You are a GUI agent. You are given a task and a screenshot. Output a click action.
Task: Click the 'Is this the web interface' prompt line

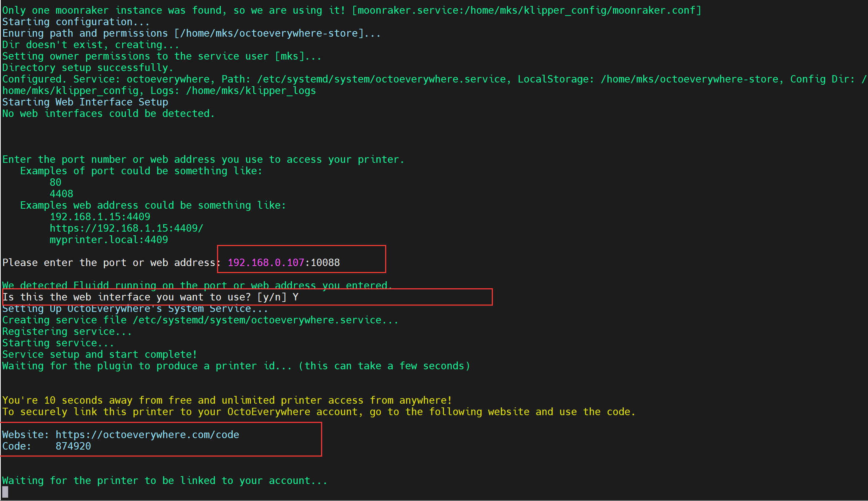(150, 297)
